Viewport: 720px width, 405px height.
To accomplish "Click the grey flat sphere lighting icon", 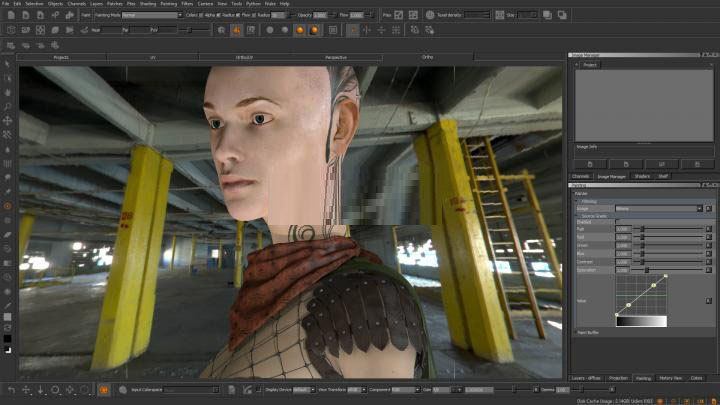I will pyautogui.click(x=270, y=30).
